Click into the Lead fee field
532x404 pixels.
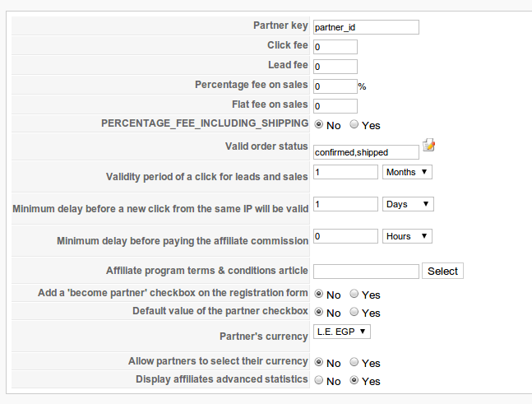[335, 67]
